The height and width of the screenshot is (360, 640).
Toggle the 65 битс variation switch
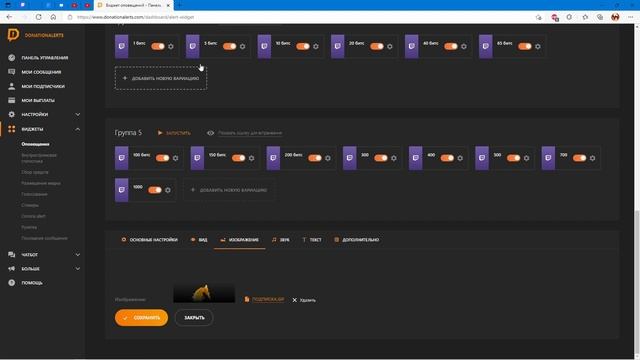point(524,46)
